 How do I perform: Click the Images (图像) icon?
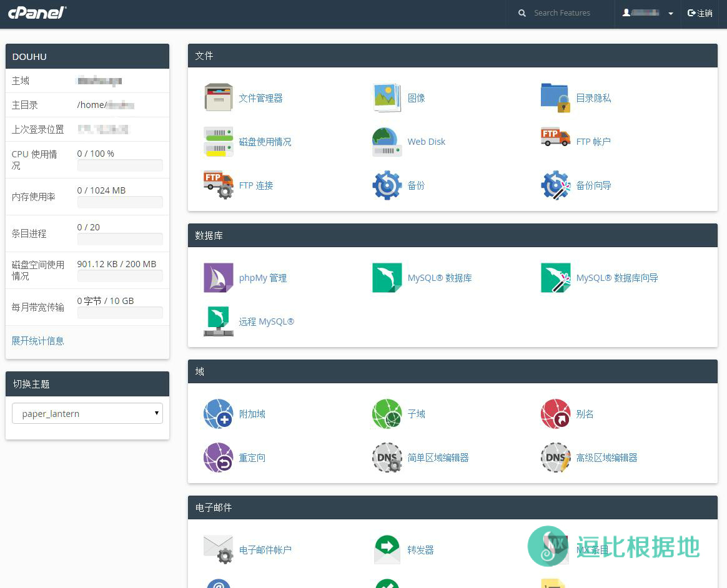click(387, 98)
